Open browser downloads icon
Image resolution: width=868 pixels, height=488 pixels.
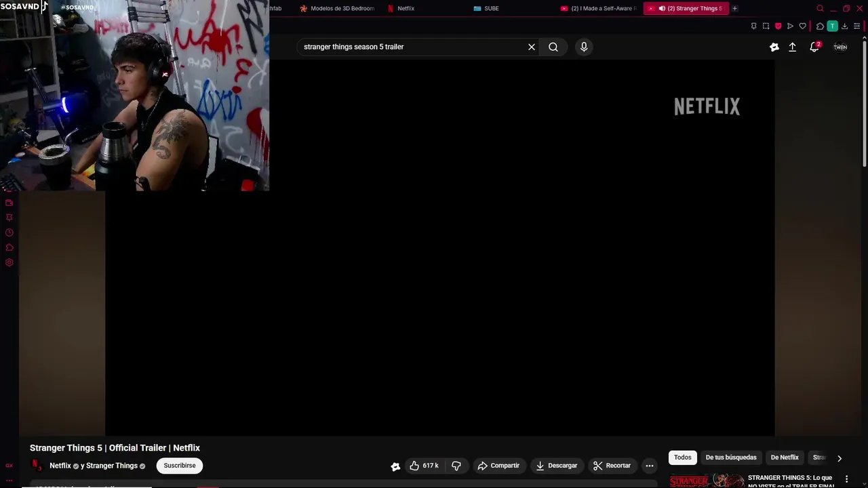click(844, 26)
